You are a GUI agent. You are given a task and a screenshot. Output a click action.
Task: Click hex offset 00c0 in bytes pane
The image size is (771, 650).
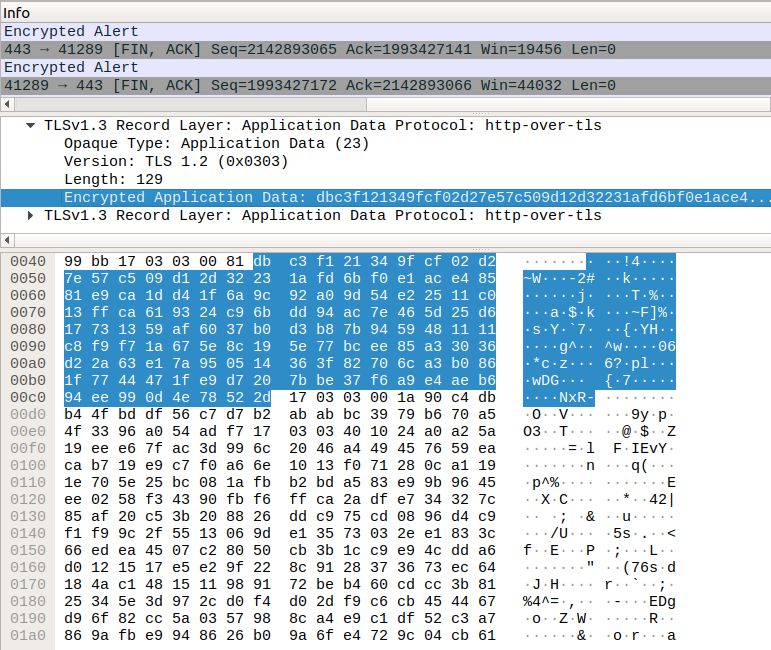pos(28,397)
